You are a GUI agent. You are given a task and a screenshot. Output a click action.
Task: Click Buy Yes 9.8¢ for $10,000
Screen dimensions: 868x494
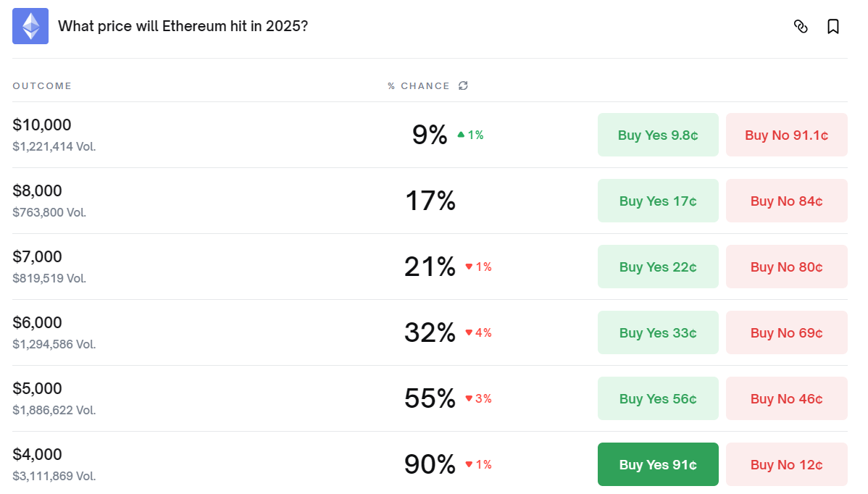click(658, 135)
